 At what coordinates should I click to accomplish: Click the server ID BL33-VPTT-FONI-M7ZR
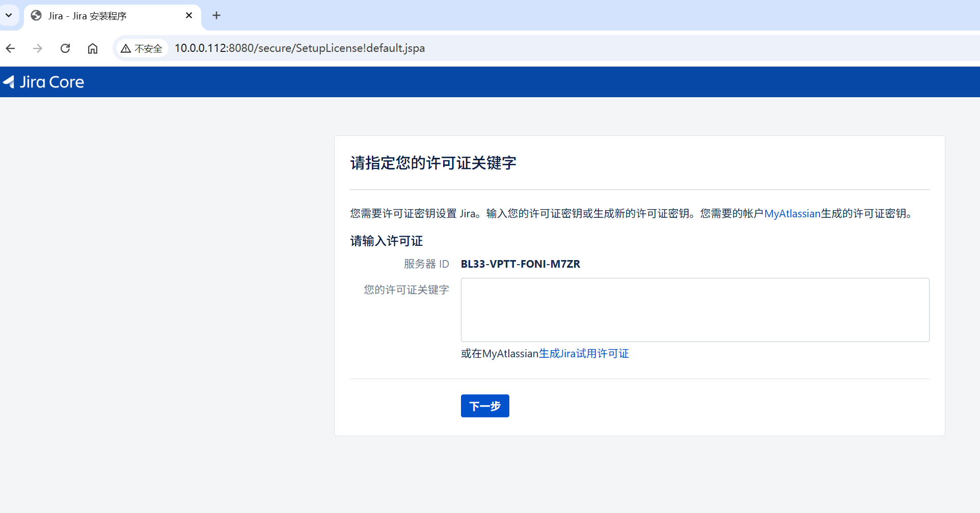pyautogui.click(x=520, y=264)
